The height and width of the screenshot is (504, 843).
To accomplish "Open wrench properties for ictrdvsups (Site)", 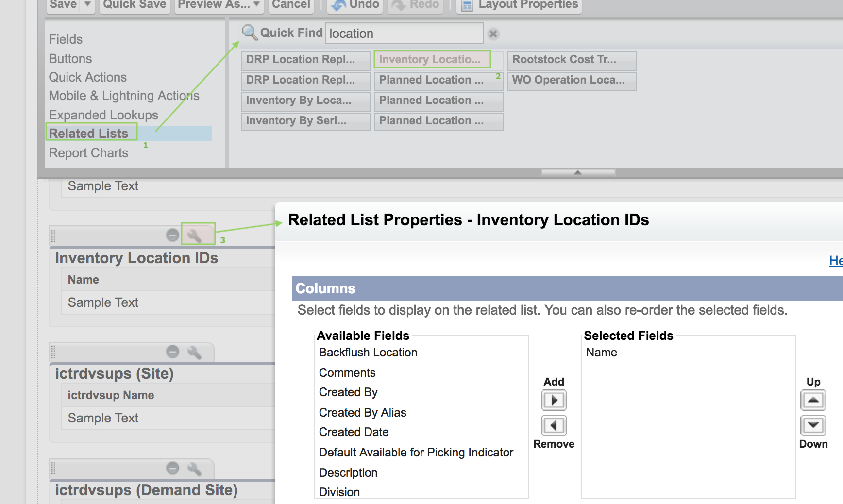I will coord(195,352).
